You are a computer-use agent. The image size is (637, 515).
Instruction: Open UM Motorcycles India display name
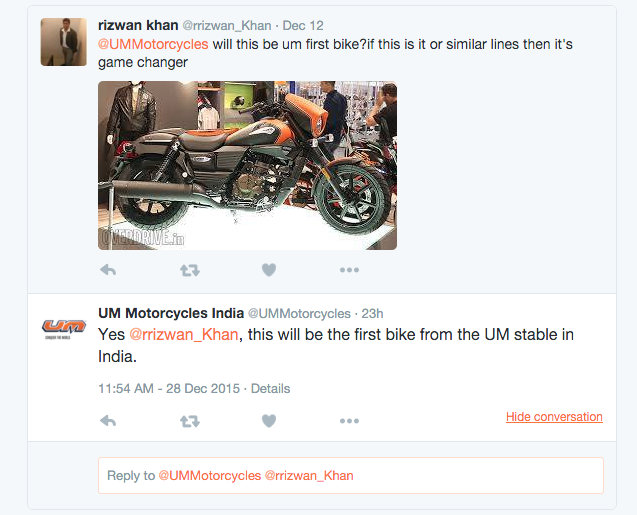point(171,313)
